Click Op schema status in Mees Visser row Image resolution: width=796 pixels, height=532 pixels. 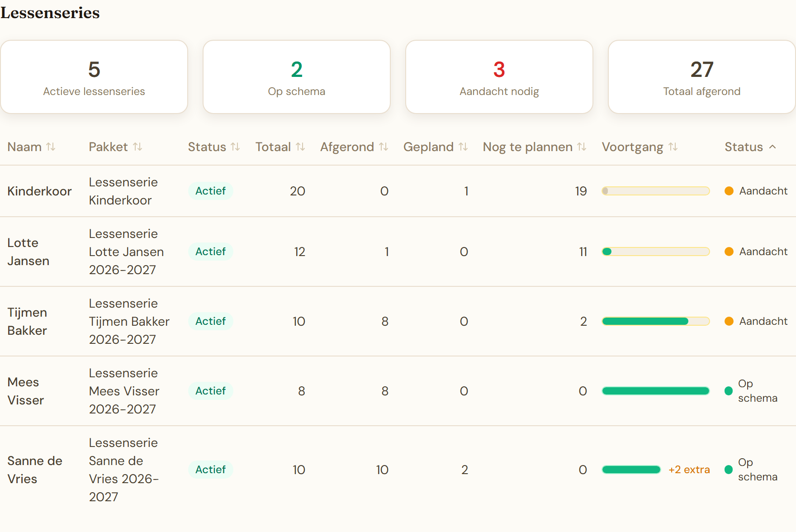pyautogui.click(x=751, y=391)
